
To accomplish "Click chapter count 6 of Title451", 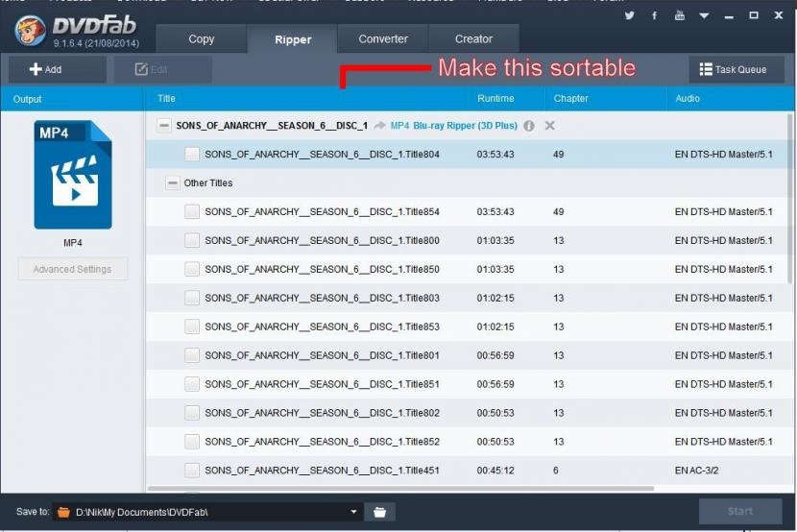I will point(556,471).
